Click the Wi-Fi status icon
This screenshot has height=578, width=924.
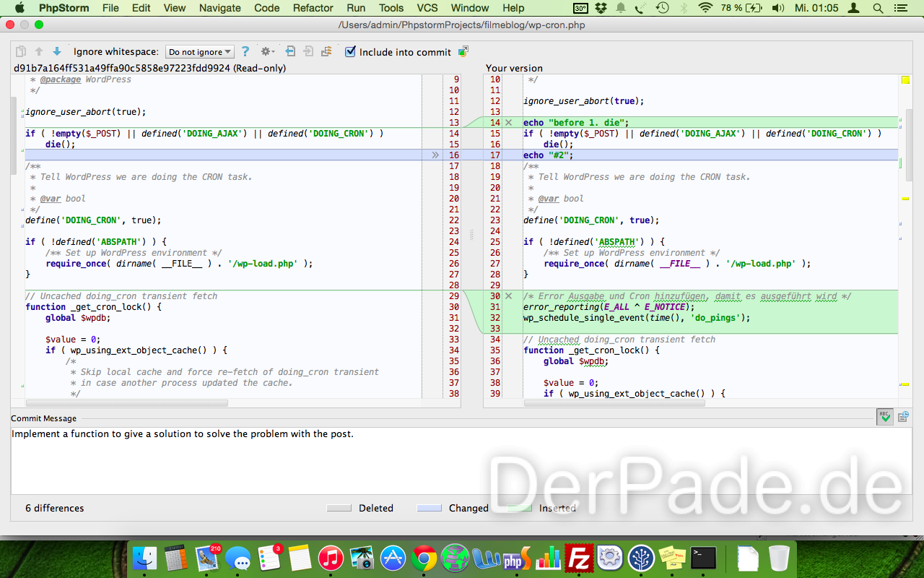tap(705, 8)
